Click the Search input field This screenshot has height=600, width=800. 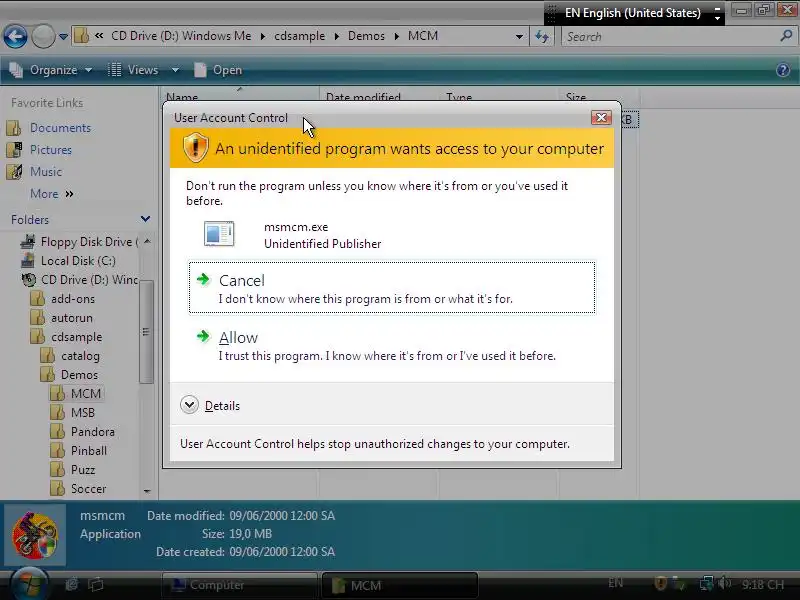668,37
